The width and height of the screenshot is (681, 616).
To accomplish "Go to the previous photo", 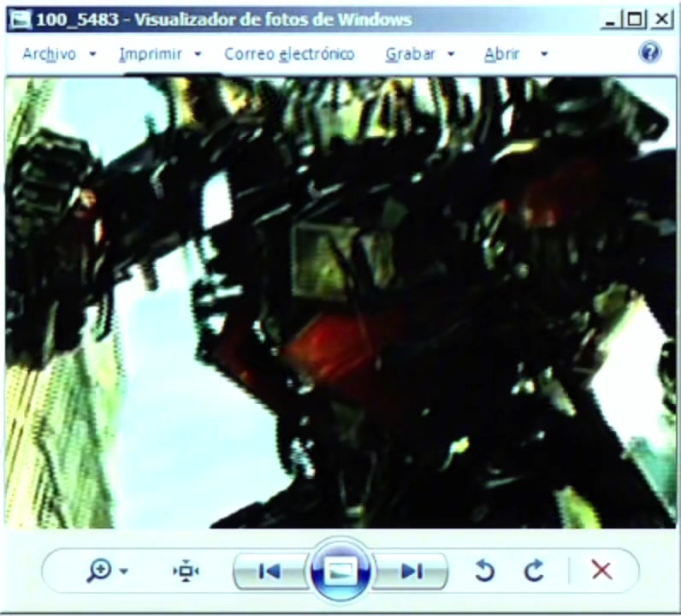I will (269, 572).
